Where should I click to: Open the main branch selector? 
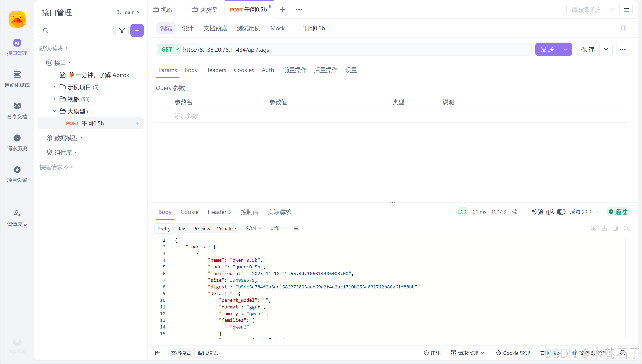(x=129, y=12)
